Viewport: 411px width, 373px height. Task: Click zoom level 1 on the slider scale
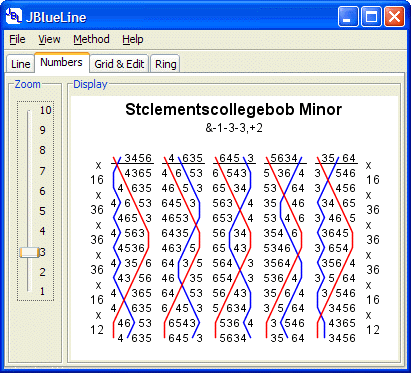point(43,291)
